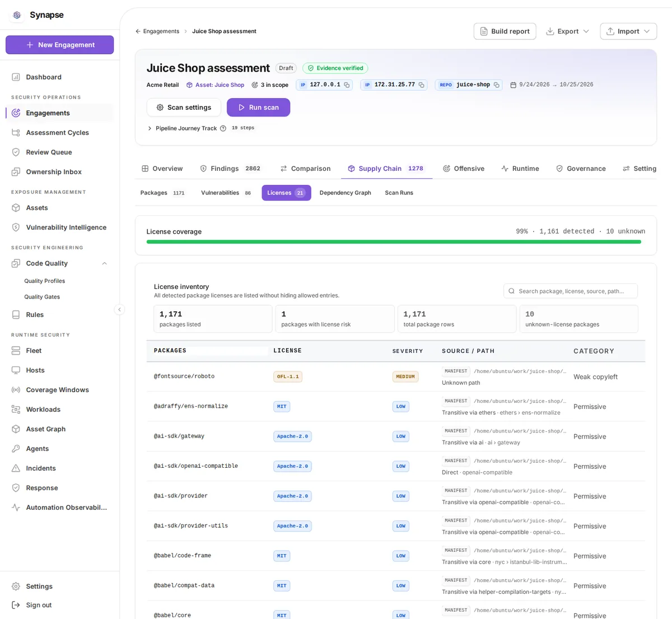Select the Scan Runs sub-tab
The height and width of the screenshot is (619, 672).
(399, 193)
